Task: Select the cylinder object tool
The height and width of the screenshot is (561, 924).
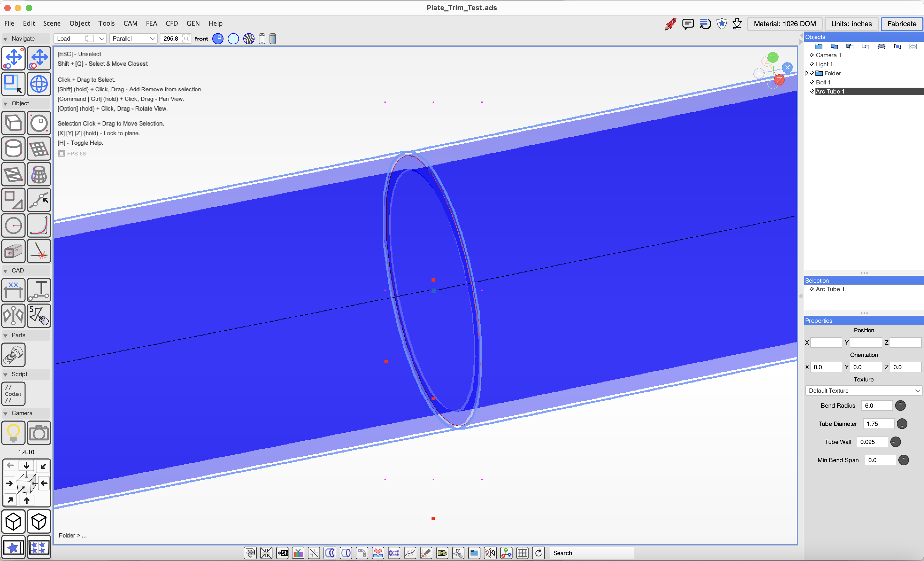Action: coord(13,149)
